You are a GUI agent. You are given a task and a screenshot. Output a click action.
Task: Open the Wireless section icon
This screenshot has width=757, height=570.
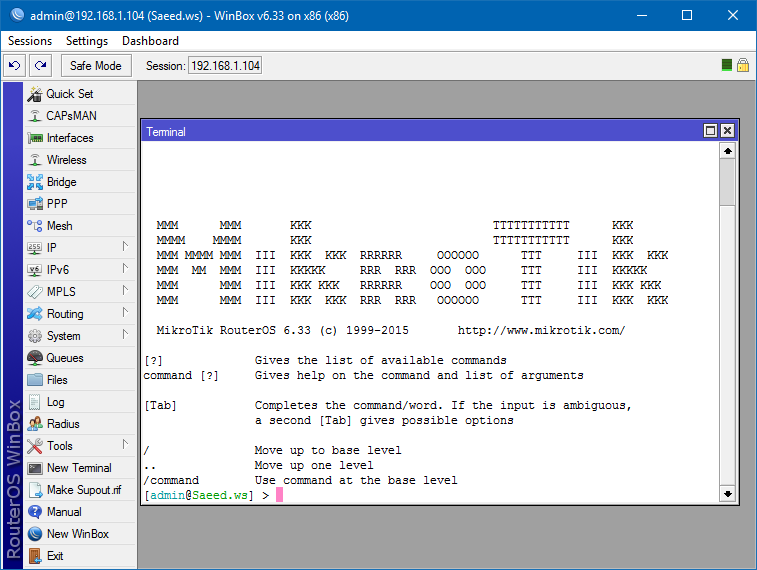click(x=35, y=160)
